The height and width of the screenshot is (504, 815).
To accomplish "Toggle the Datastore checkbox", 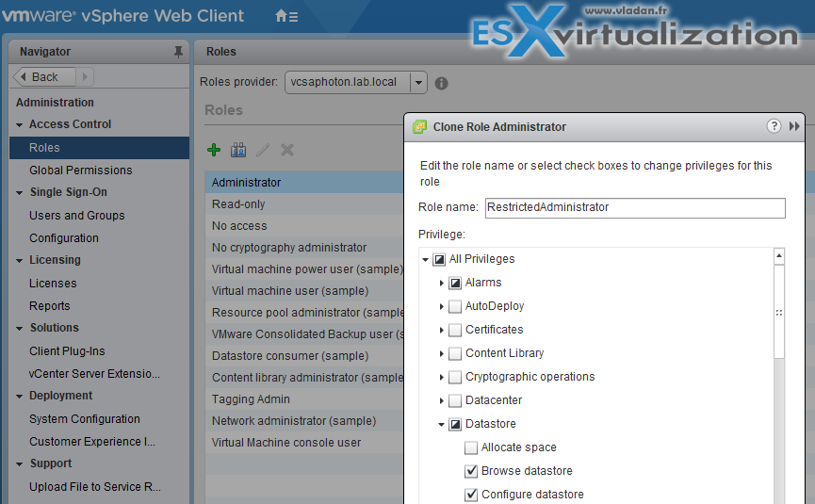I will [455, 425].
